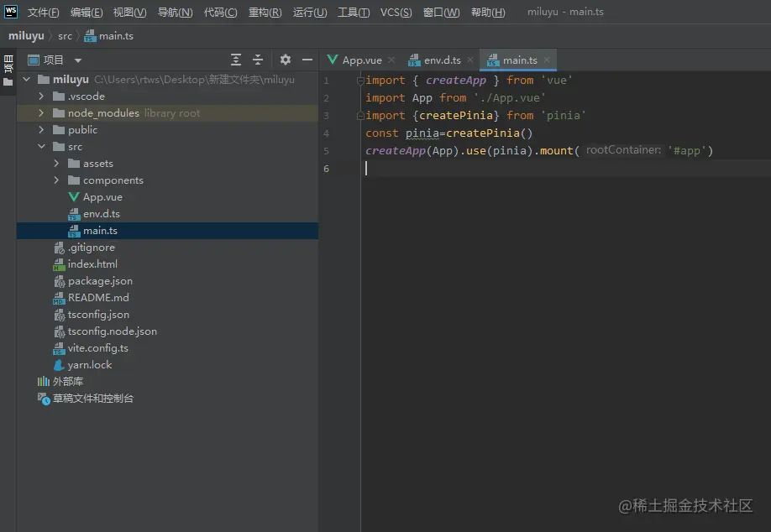Click miluyu in the breadcrumb bar
Viewport: 771px width, 532px height.
26,36
